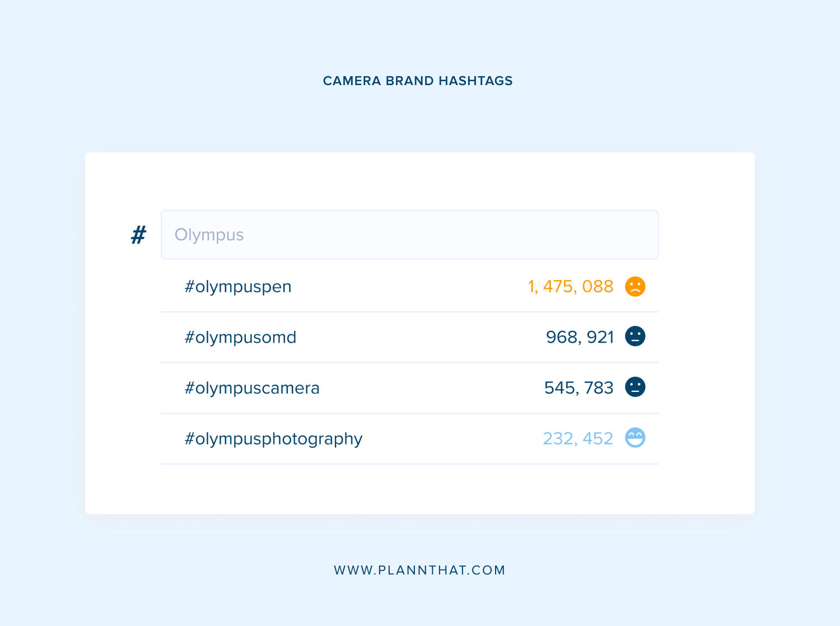Click the orange sad face icon beside #olympuspen

coord(635,286)
